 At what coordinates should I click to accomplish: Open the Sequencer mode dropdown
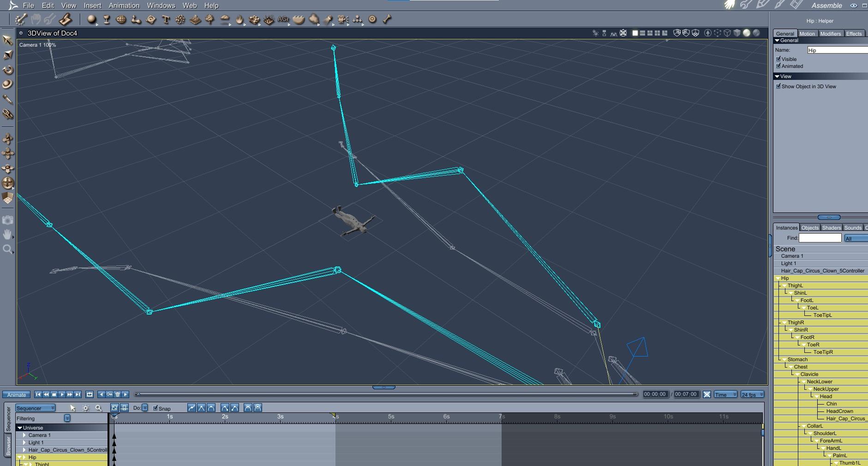[x=36, y=408]
